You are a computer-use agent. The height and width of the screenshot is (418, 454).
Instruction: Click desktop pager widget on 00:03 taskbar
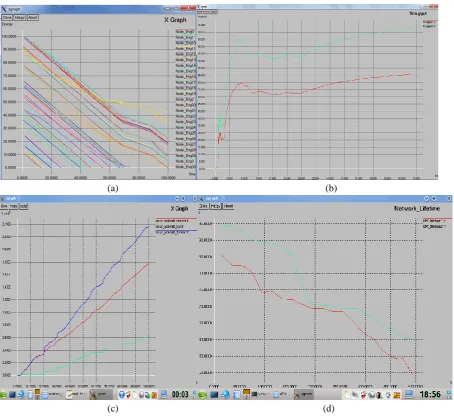point(37,394)
